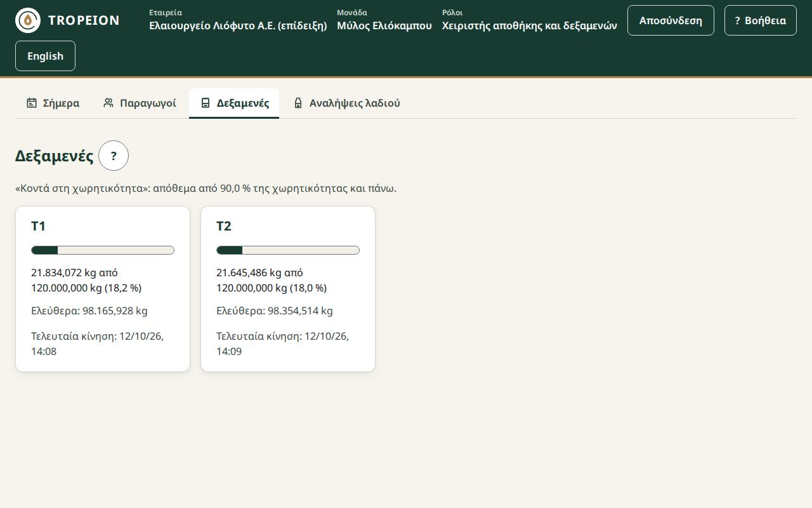Click the T1 tank fill progress bar

103,250
